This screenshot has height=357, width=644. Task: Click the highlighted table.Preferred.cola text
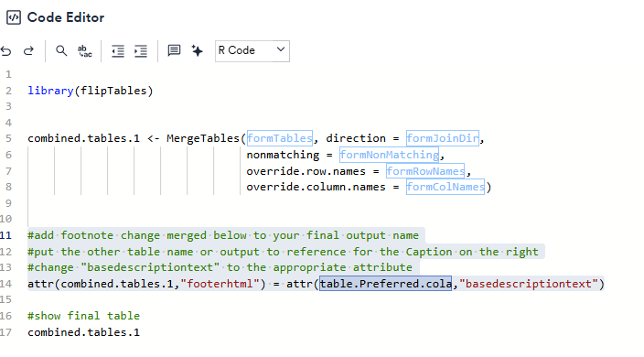click(x=386, y=284)
